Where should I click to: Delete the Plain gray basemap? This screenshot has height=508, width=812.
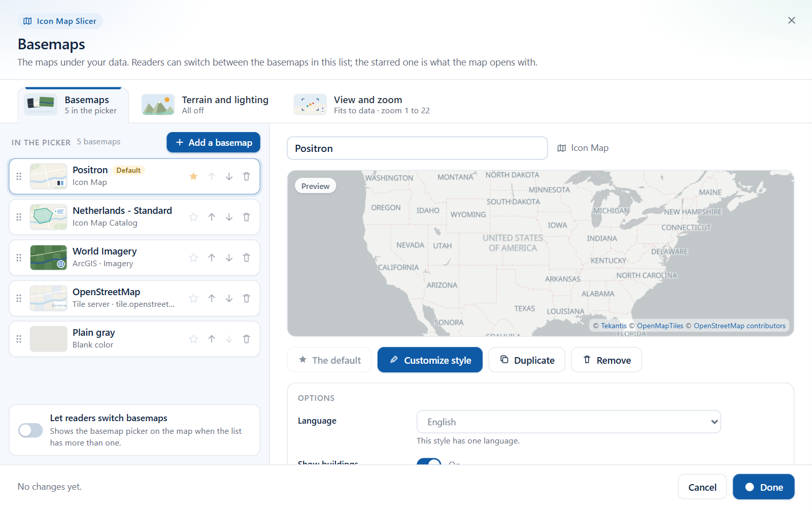(x=247, y=339)
